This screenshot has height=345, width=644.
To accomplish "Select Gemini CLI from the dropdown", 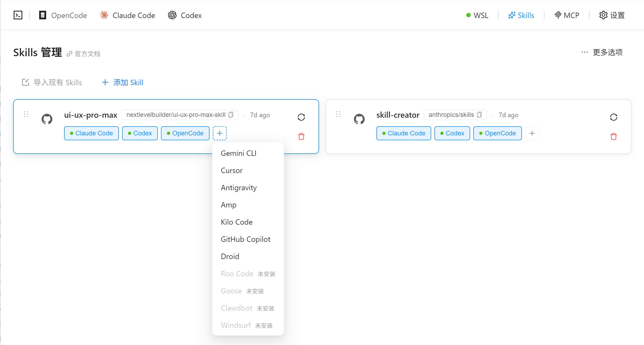I will (x=248, y=153).
